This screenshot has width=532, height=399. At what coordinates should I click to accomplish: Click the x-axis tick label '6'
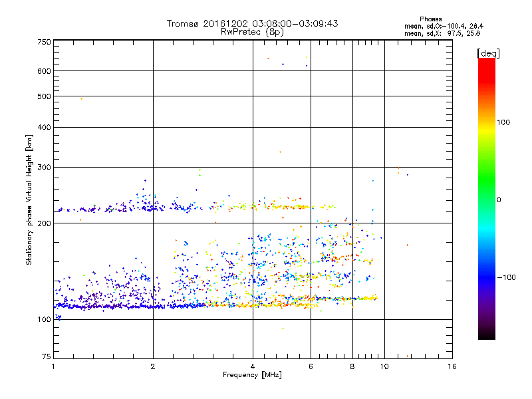click(311, 366)
